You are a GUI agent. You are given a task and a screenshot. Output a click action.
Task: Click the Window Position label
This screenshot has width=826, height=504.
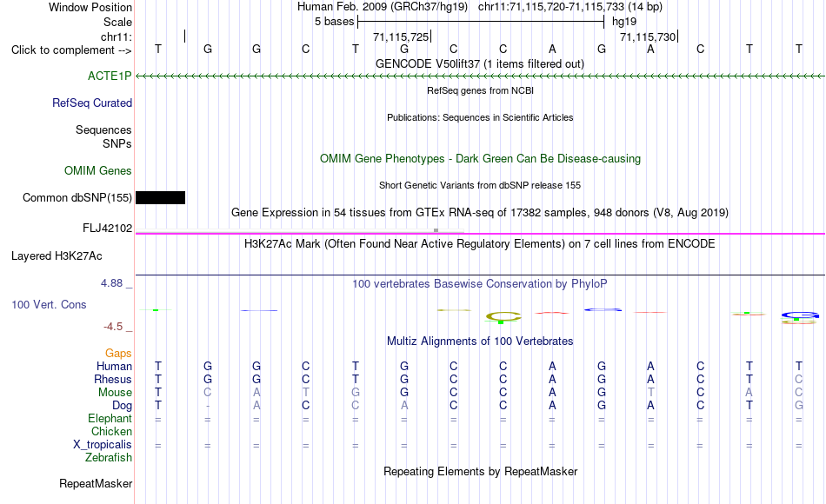click(90, 7)
